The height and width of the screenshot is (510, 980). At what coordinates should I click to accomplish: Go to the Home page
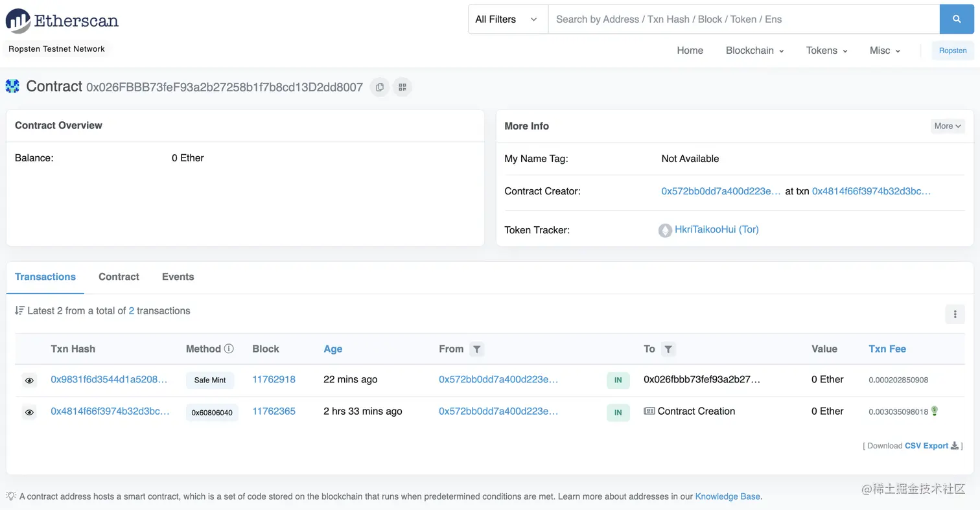(690, 51)
